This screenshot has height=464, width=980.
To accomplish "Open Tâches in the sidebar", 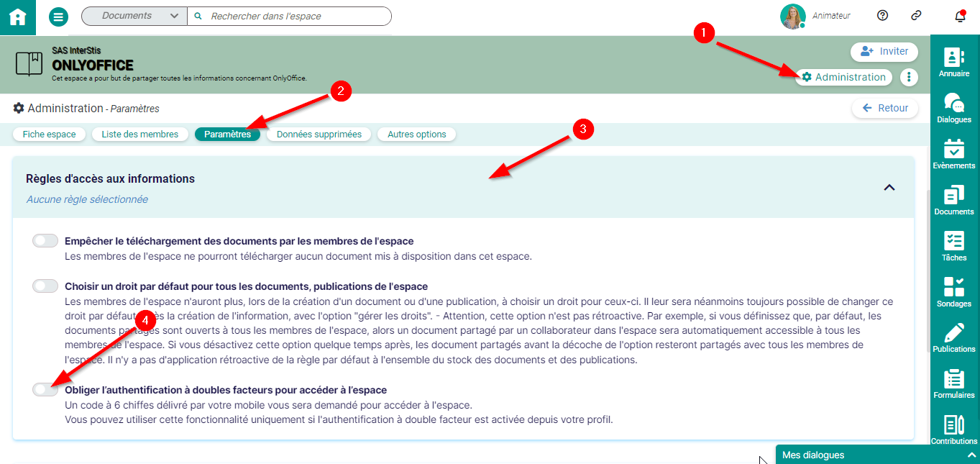I will (954, 247).
